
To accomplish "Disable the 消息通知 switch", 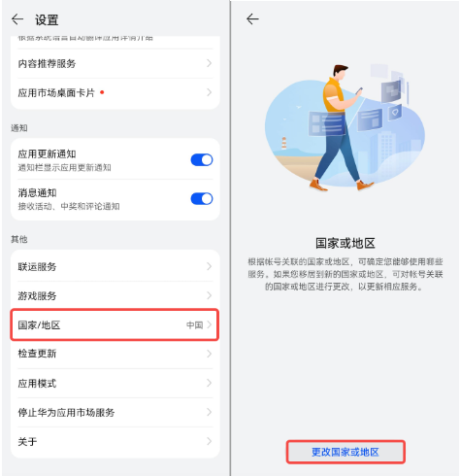I will coord(202,199).
